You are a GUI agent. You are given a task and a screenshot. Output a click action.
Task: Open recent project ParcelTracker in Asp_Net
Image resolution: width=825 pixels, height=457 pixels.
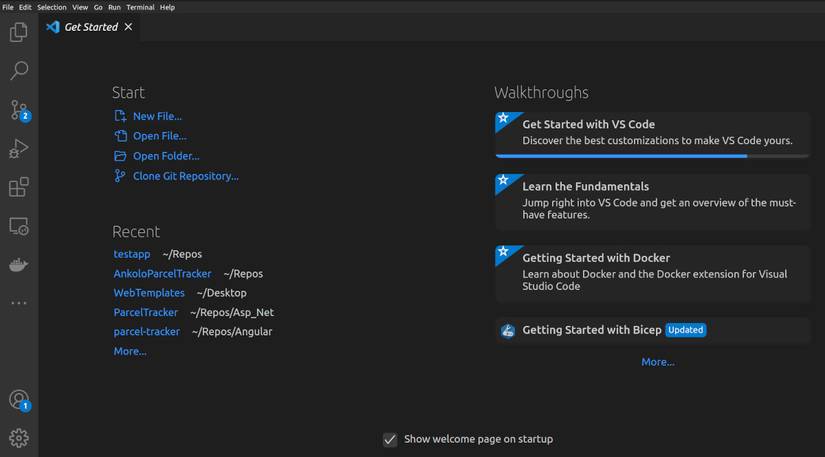coord(146,312)
